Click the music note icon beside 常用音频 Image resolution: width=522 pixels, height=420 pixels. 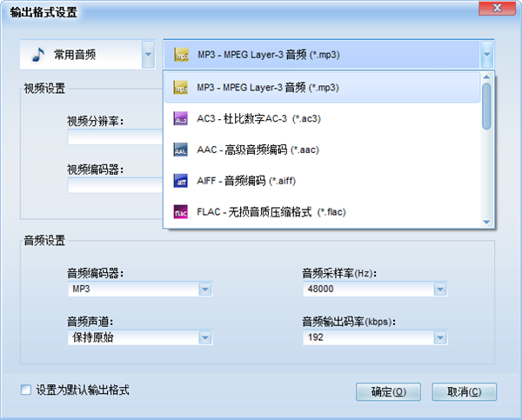pos(37,55)
